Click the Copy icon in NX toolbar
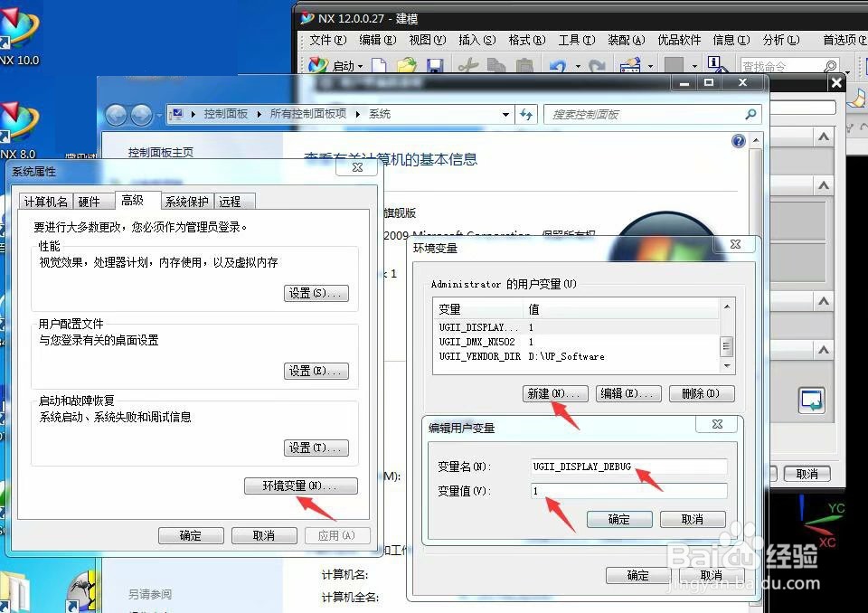 496,66
